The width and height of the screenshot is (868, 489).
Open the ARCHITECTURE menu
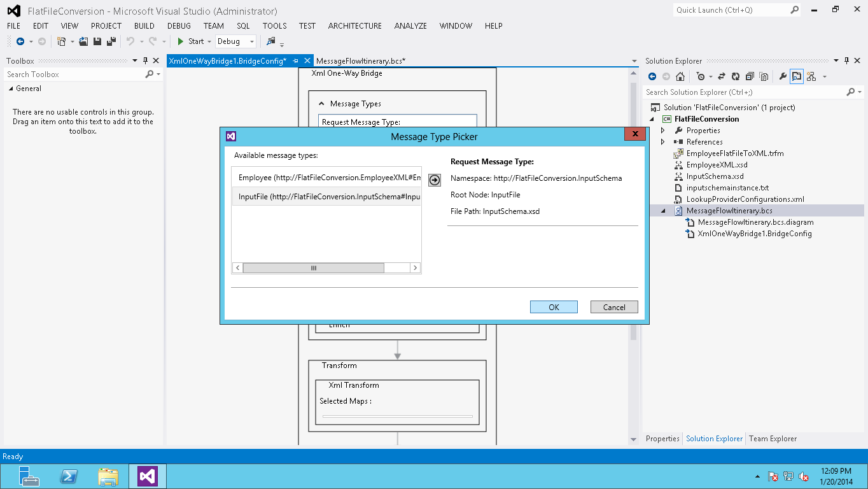pyautogui.click(x=354, y=25)
